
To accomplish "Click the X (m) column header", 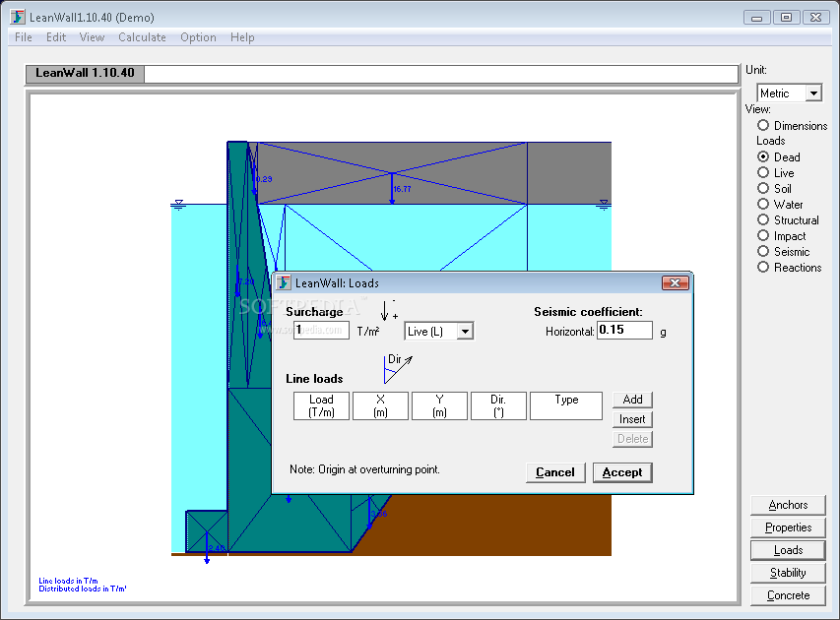I will coord(380,405).
